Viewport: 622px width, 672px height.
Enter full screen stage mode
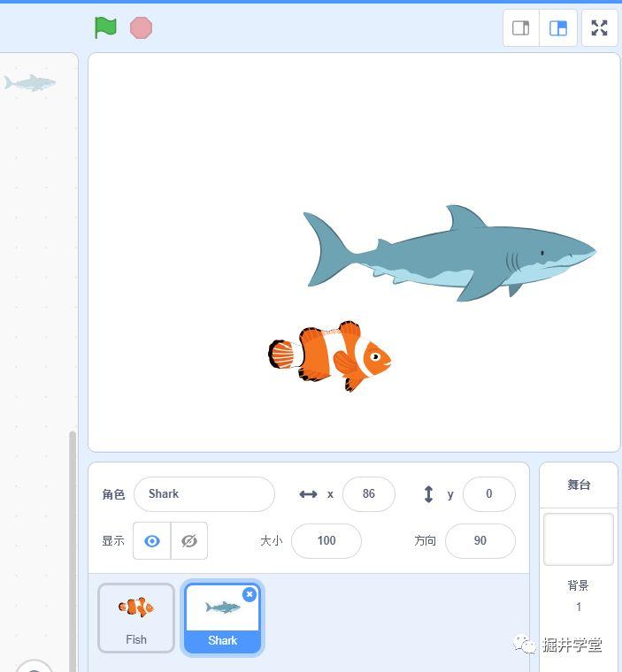[599, 28]
